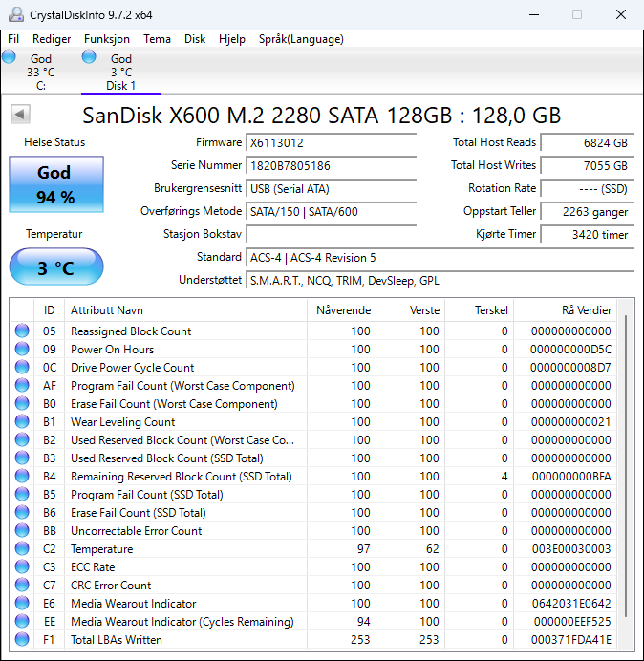Select the Wear Leveling Count attribute name
The width and height of the screenshot is (644, 661).
click(122, 422)
